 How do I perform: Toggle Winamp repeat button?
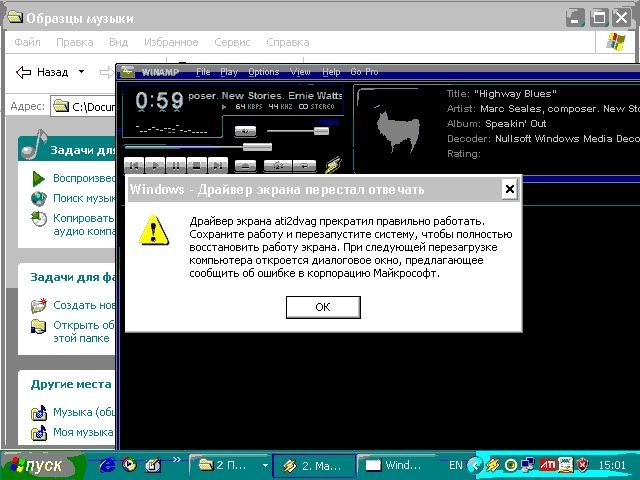pyautogui.click(x=306, y=165)
